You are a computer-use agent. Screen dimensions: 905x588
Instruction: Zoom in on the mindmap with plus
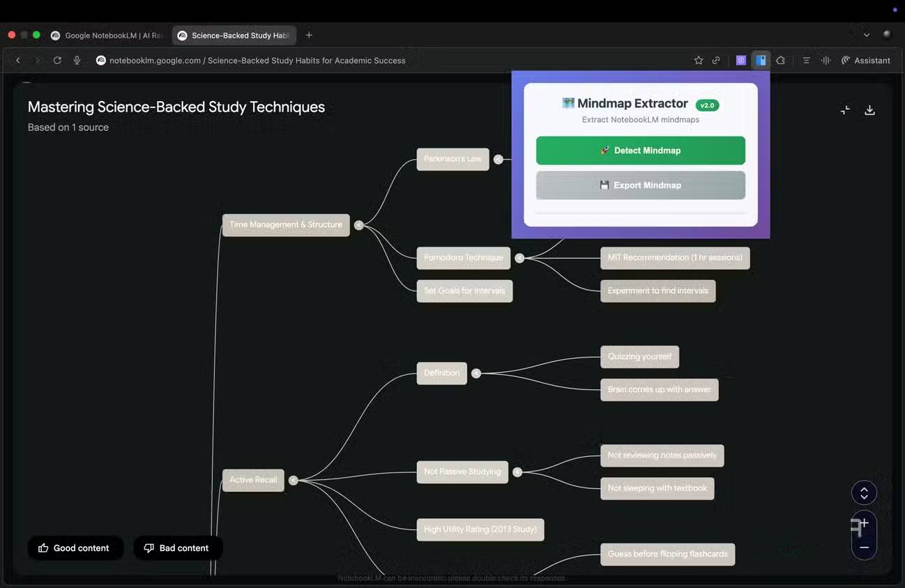pyautogui.click(x=864, y=524)
